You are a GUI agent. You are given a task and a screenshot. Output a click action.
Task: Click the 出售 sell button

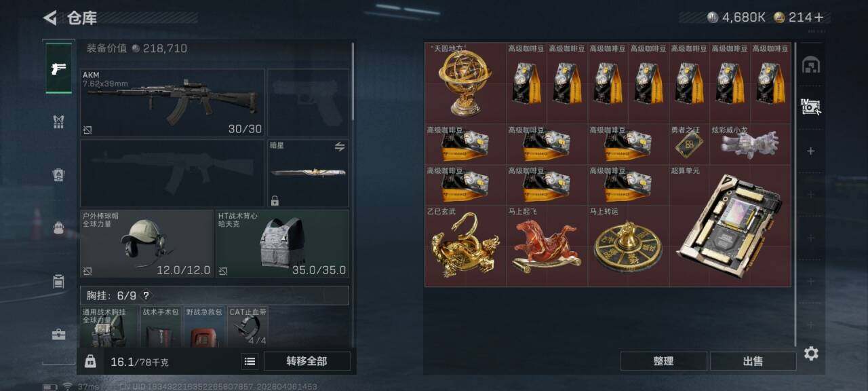click(753, 361)
